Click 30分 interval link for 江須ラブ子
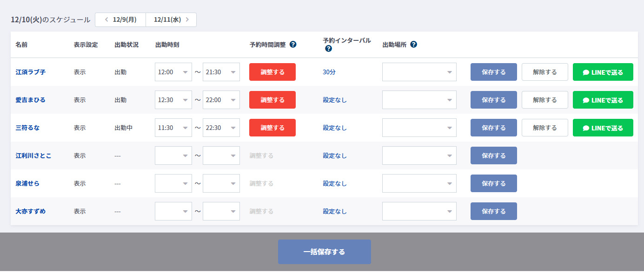Viewport: 644px width, 272px height. click(329, 72)
